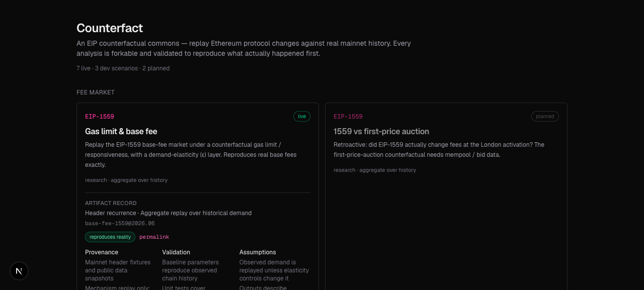
Task: Open the 1559 vs first-price auction title
Action: (x=381, y=132)
